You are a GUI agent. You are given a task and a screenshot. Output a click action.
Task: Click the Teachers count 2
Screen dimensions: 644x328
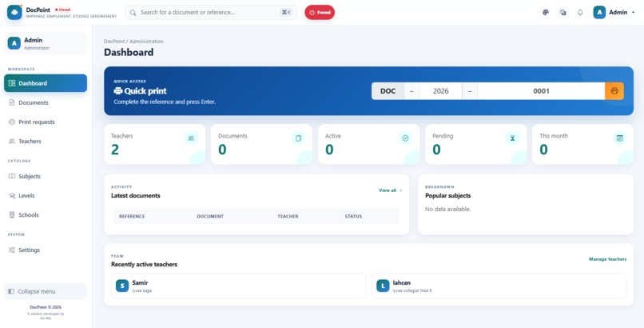click(115, 150)
